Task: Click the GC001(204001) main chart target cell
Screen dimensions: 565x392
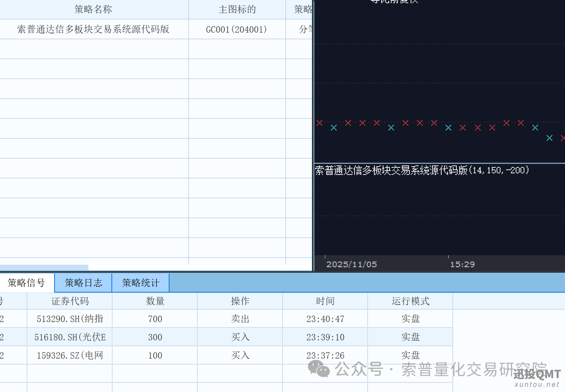Action: (x=237, y=29)
